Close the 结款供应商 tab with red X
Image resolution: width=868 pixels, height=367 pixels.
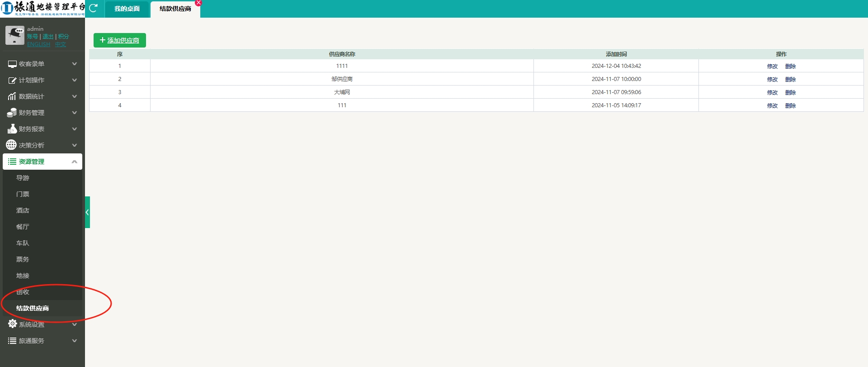pyautogui.click(x=198, y=3)
